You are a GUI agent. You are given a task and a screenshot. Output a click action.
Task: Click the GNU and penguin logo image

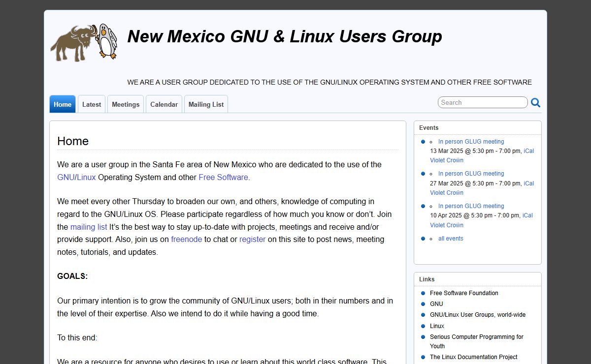click(x=84, y=42)
